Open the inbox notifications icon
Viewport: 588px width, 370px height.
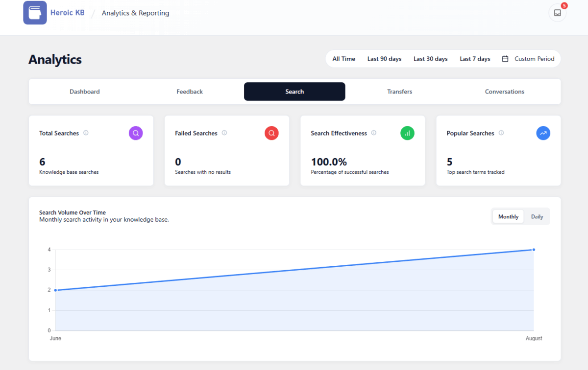click(557, 13)
